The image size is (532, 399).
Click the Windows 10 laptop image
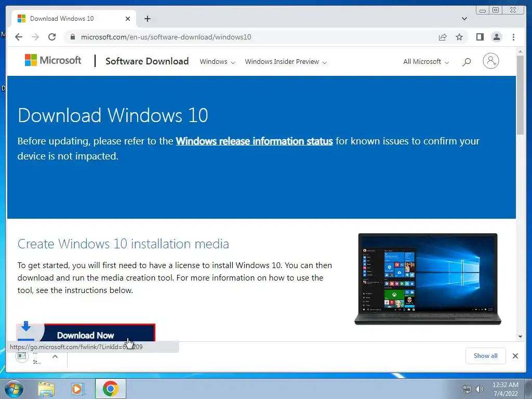click(x=428, y=279)
